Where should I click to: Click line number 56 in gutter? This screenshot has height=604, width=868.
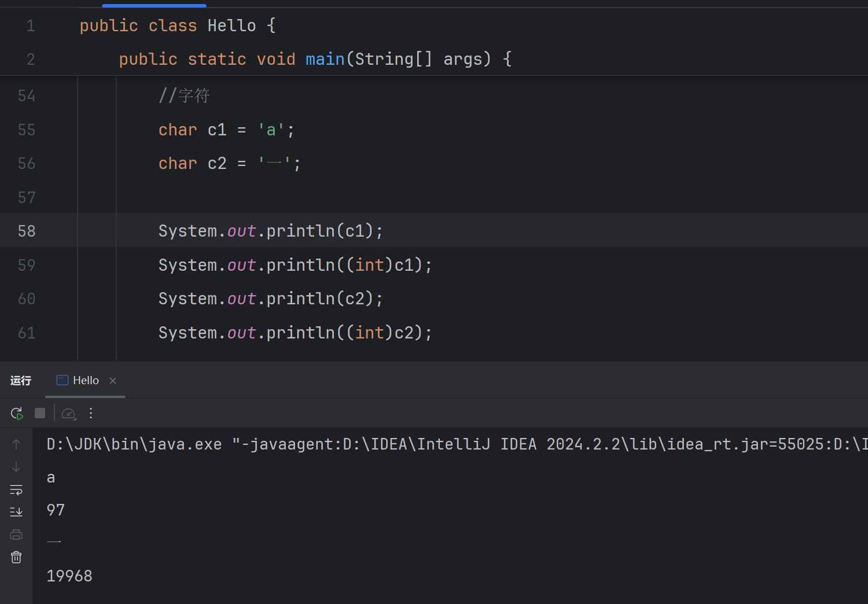pyautogui.click(x=27, y=163)
